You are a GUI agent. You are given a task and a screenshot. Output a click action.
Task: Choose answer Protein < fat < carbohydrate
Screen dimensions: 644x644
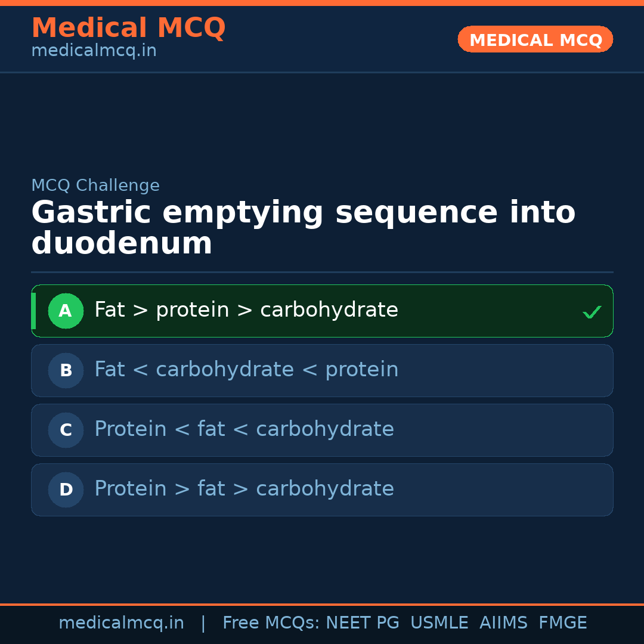click(244, 429)
